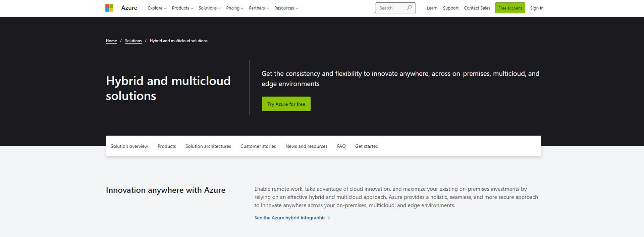Viewport: 644px width, 237px height.
Task: Click Hybrid and multicloud solutions breadcrumb text
Action: tap(178, 41)
